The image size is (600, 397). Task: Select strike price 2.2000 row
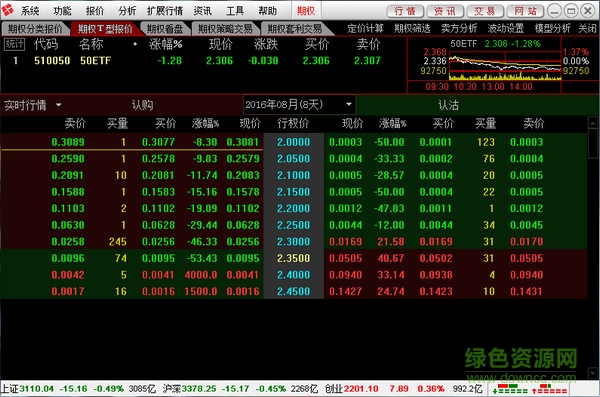(293, 208)
